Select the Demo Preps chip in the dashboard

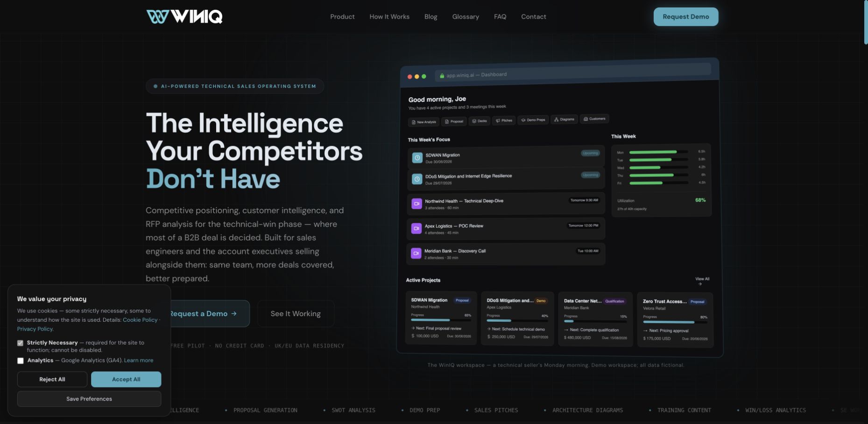[533, 120]
